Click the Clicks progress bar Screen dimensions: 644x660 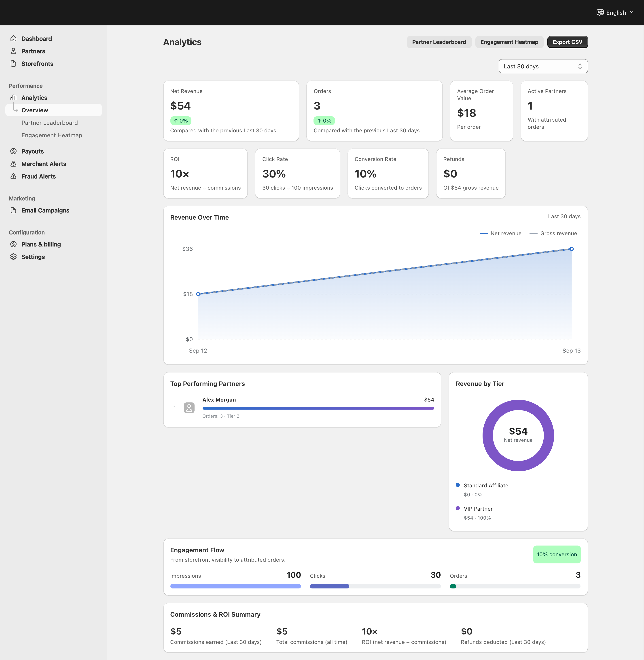[x=375, y=586]
